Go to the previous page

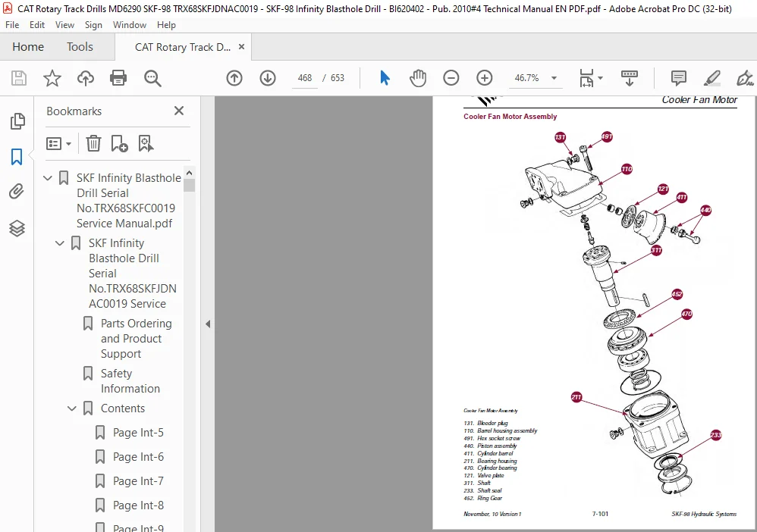point(234,77)
